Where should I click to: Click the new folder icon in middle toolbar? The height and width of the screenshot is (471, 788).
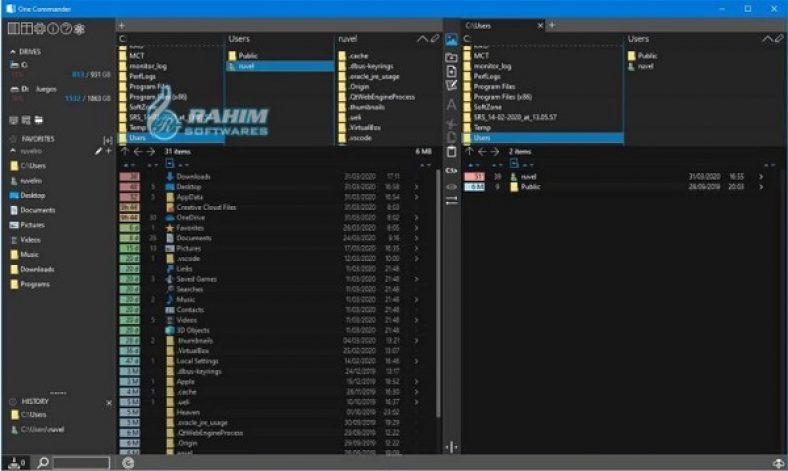[x=451, y=57]
